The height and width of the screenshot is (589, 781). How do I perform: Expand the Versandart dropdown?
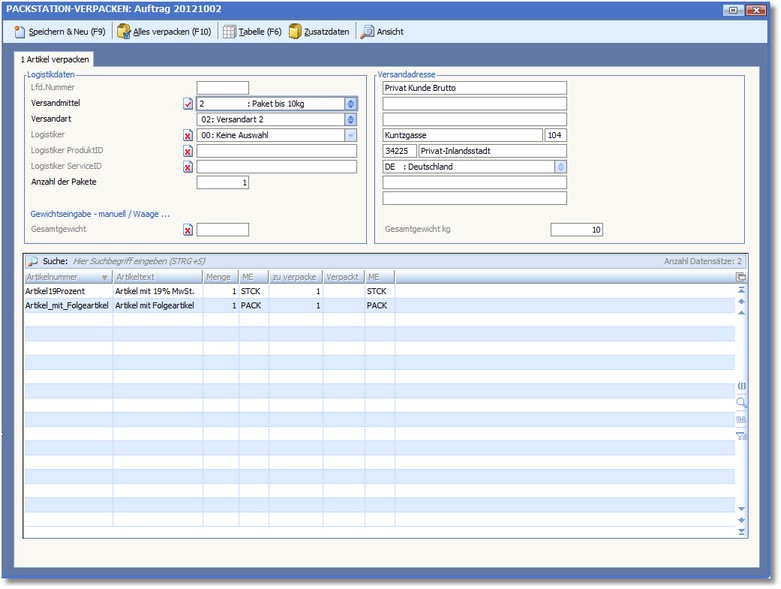click(350, 119)
